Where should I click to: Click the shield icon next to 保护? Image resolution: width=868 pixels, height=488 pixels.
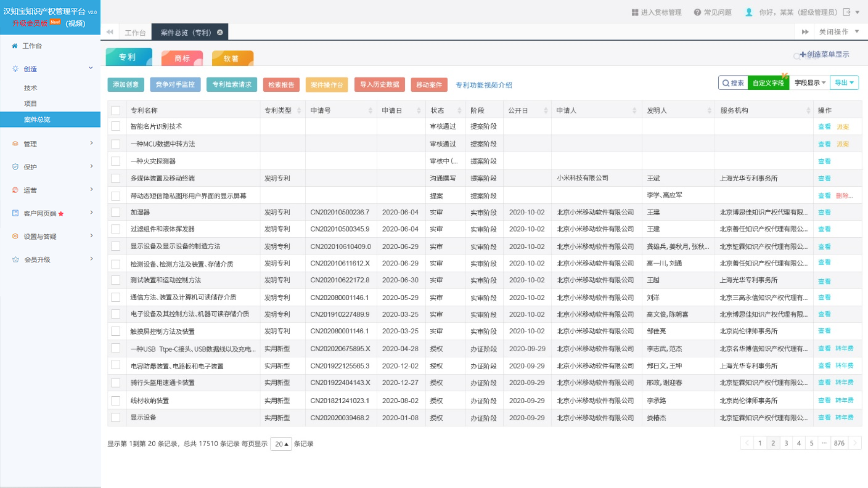point(15,167)
